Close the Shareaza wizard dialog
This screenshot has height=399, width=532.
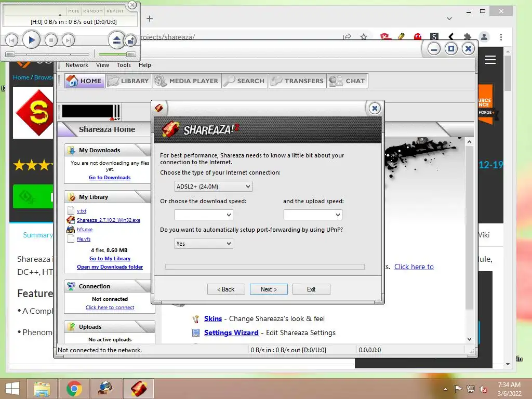point(375,108)
